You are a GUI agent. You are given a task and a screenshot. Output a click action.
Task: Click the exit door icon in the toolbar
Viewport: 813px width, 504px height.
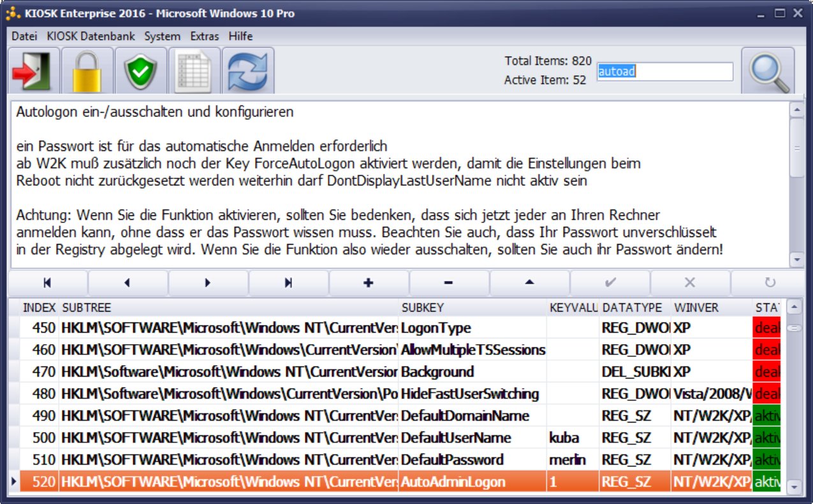point(34,71)
